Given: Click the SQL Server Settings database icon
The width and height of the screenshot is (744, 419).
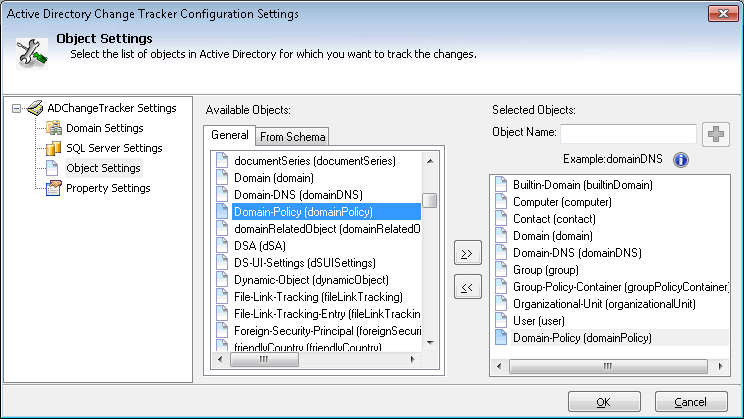Looking at the screenshot, I should coord(54,148).
